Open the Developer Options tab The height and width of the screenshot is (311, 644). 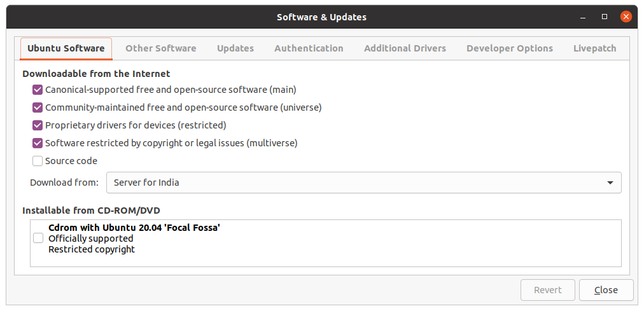[x=510, y=48]
